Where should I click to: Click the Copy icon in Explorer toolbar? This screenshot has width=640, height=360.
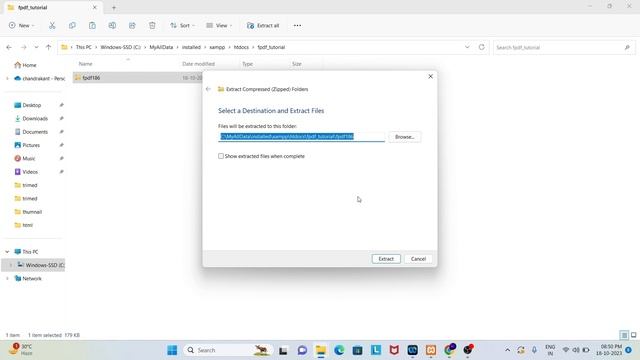point(72,25)
